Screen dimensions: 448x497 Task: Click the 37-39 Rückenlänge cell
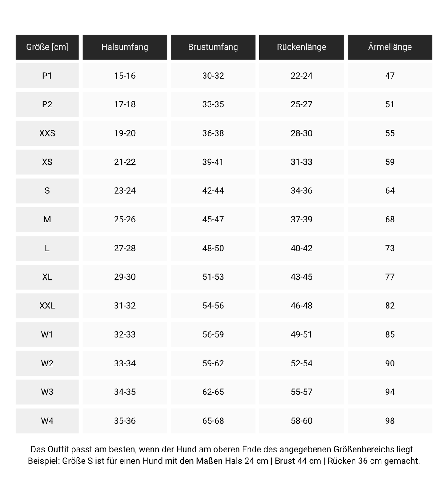point(301,220)
